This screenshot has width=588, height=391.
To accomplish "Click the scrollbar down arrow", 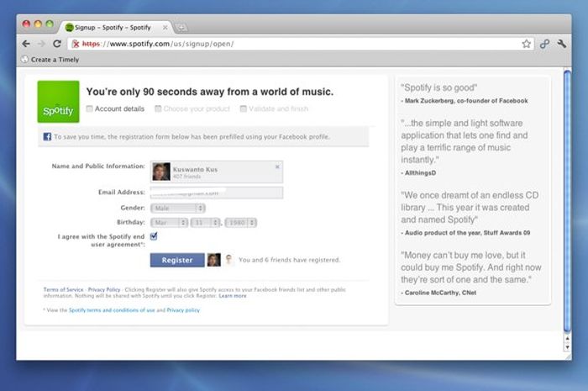I will tap(567, 347).
